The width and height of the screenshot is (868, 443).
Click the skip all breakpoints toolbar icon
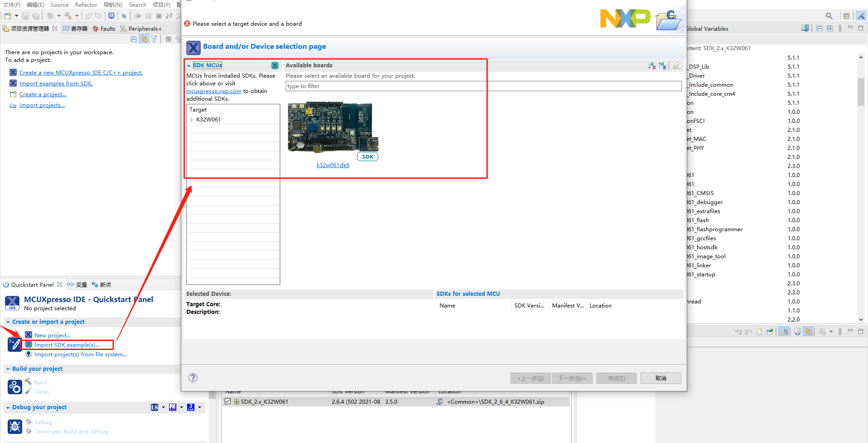124,16
